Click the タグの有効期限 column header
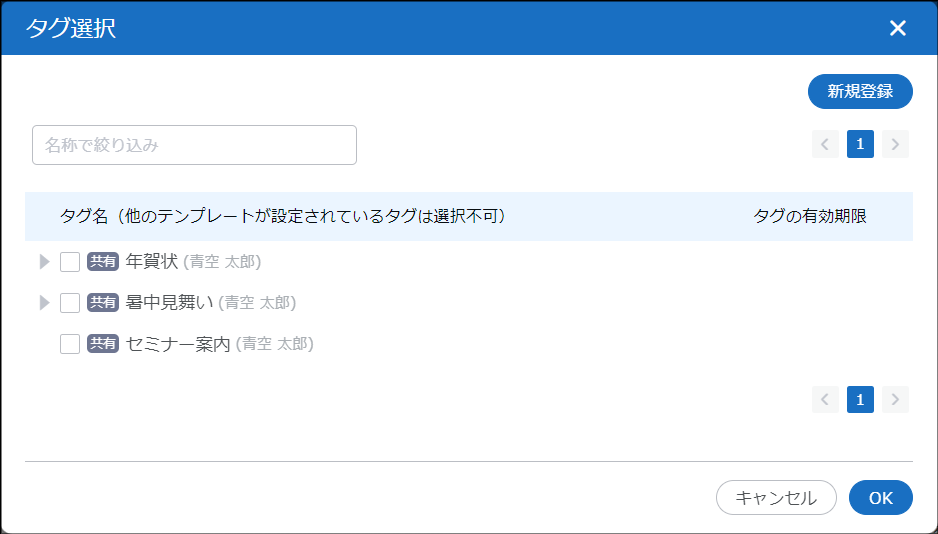 809,216
